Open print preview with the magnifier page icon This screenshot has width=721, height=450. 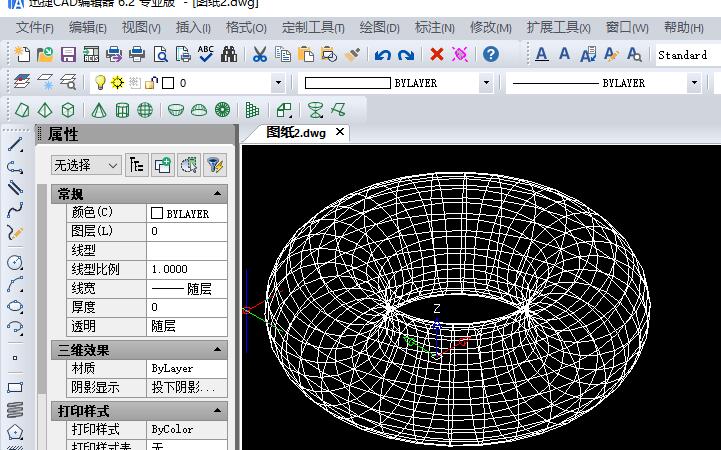(160, 54)
